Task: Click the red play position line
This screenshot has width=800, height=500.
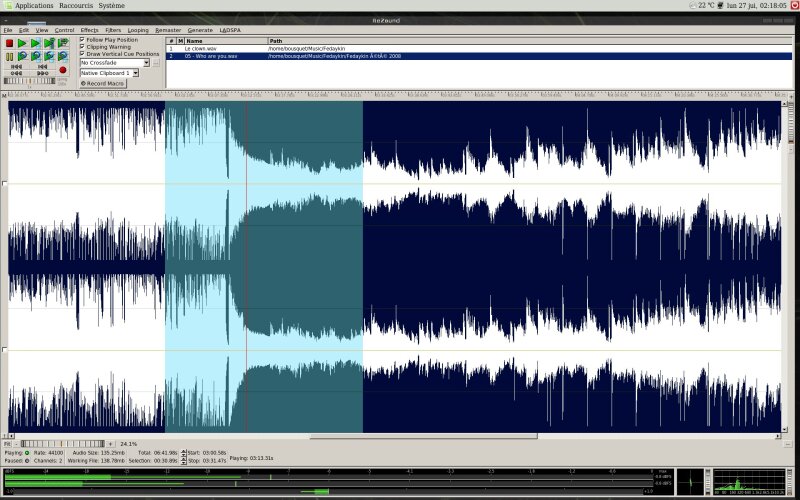Action: click(246, 266)
